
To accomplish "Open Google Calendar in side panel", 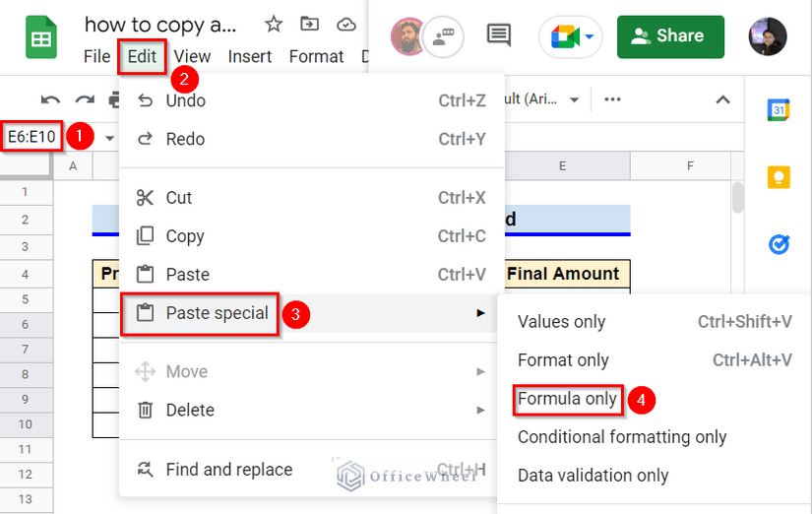I will tap(779, 109).
